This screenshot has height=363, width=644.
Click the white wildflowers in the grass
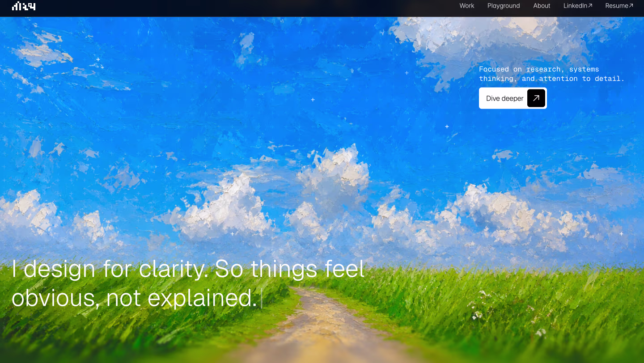(479, 308)
